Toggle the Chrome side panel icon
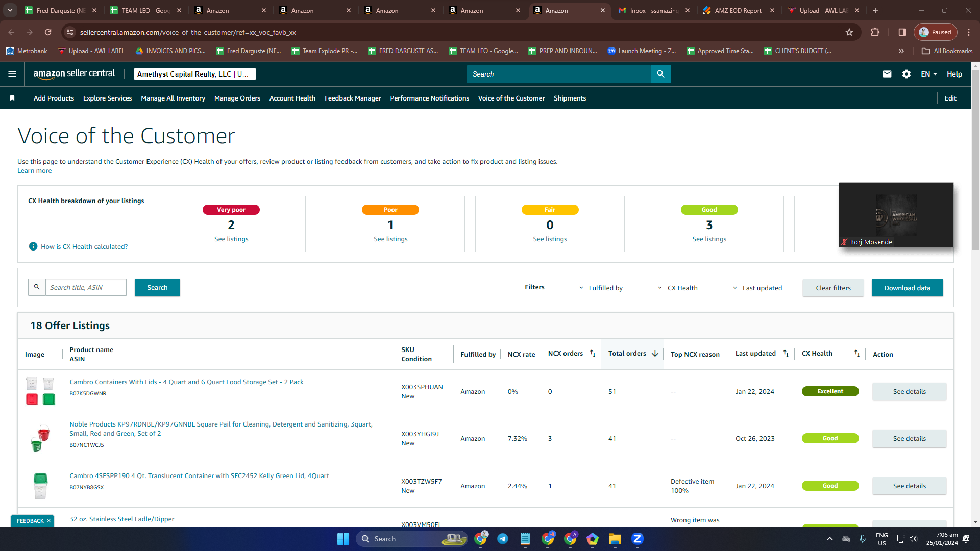980x551 pixels. (902, 32)
